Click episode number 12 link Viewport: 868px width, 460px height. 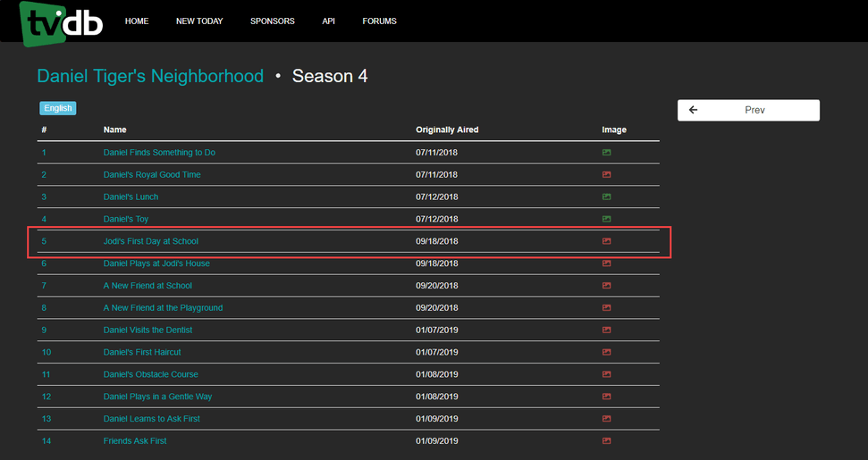pyautogui.click(x=46, y=397)
